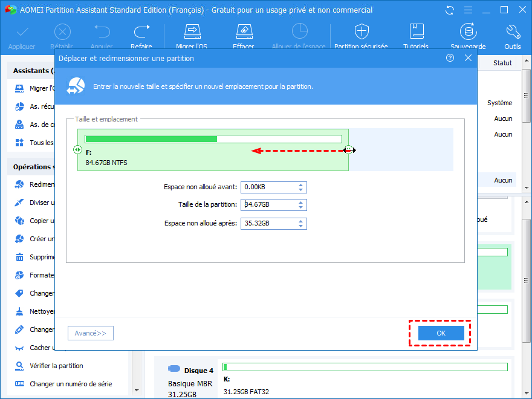Click the Annuler undo icon
532x399 pixels.
coord(102,31)
